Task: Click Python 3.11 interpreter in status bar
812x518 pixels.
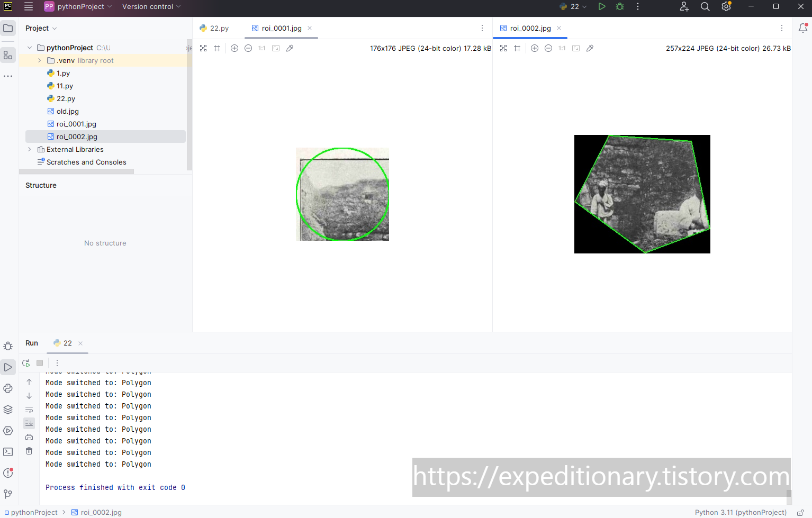Action: coord(740,512)
